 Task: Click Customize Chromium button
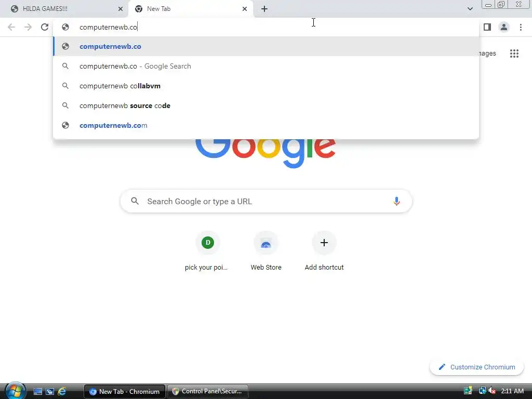tap(477, 367)
